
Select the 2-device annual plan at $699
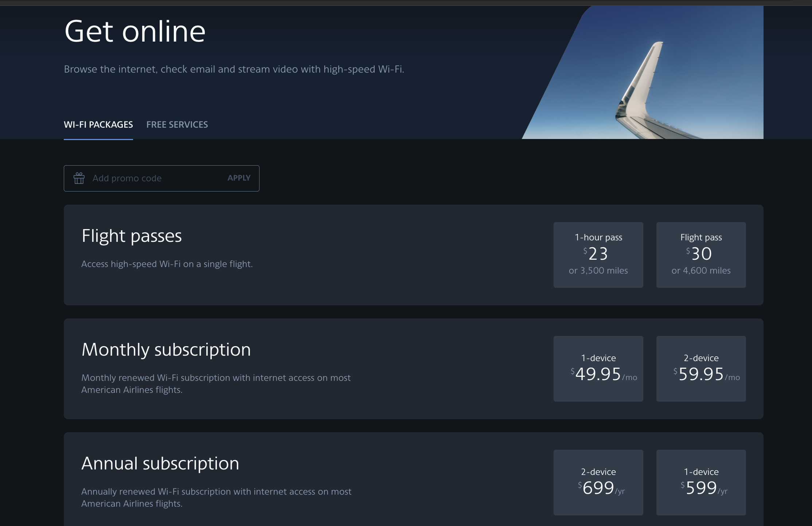598,483
